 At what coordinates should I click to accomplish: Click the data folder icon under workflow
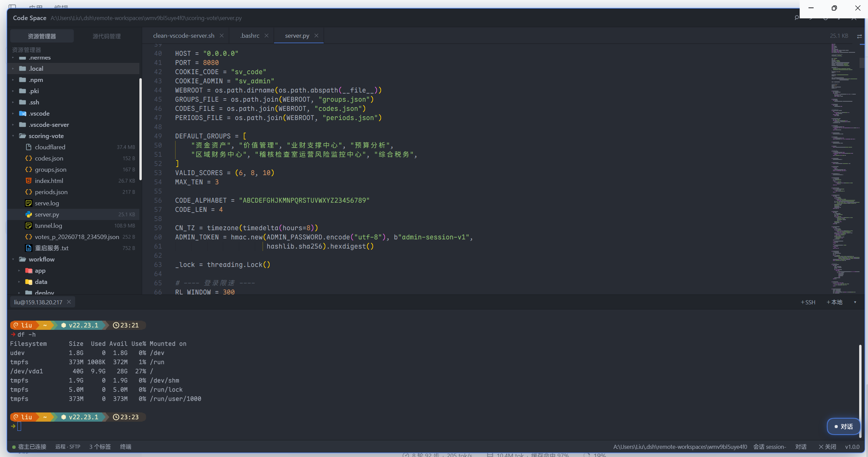coord(29,282)
